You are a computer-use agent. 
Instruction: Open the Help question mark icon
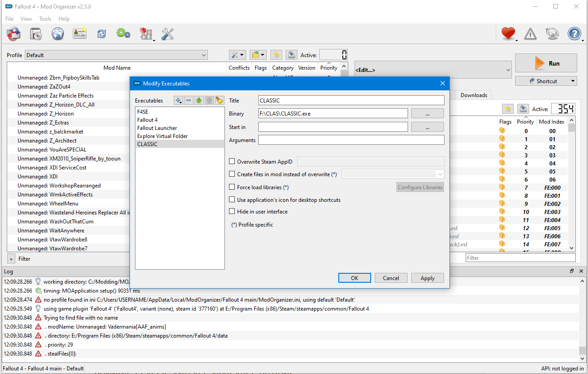(574, 34)
